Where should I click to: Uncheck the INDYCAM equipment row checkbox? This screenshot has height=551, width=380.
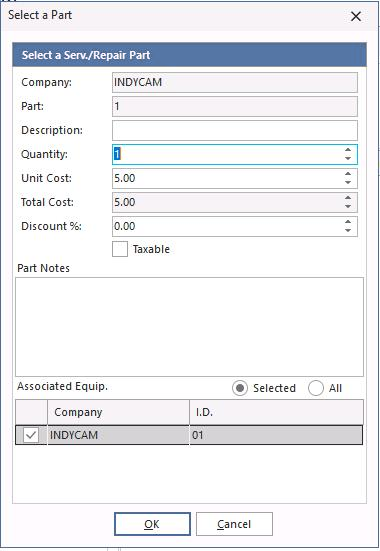[31, 435]
